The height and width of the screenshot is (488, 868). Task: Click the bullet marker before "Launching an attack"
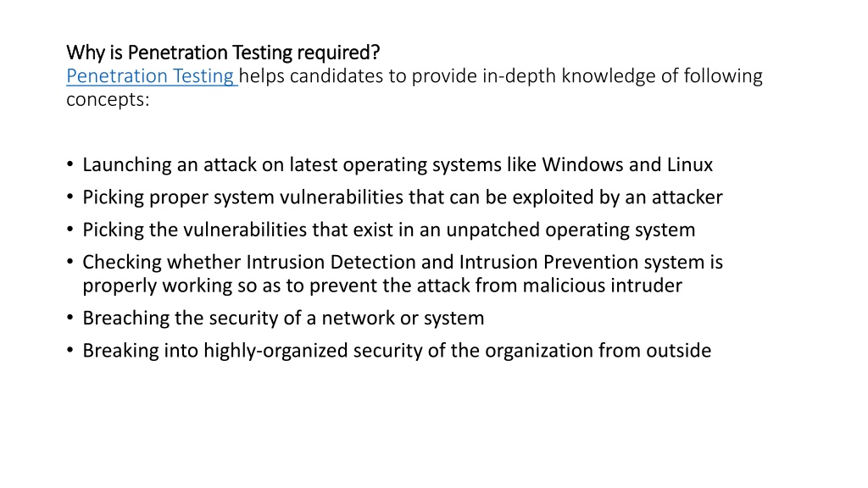tap(70, 164)
